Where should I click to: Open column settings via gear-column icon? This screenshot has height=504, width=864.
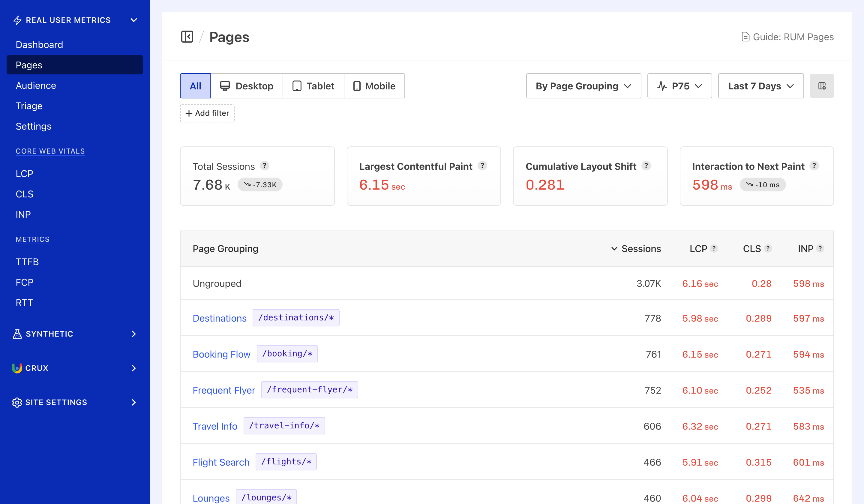click(822, 86)
